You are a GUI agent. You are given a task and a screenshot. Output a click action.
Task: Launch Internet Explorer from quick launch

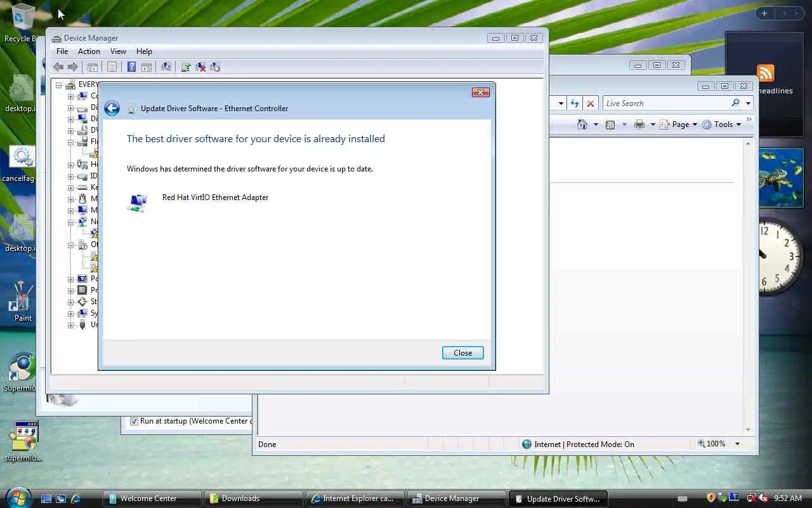click(x=76, y=498)
